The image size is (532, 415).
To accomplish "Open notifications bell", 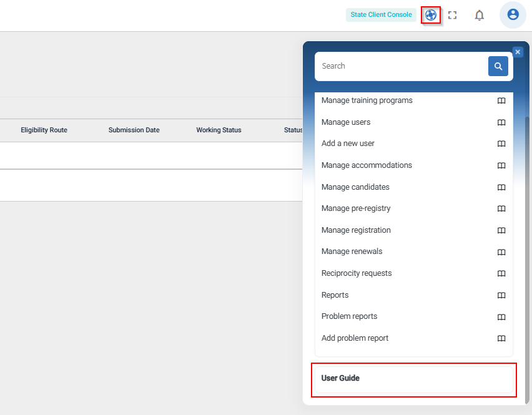I will (479, 15).
